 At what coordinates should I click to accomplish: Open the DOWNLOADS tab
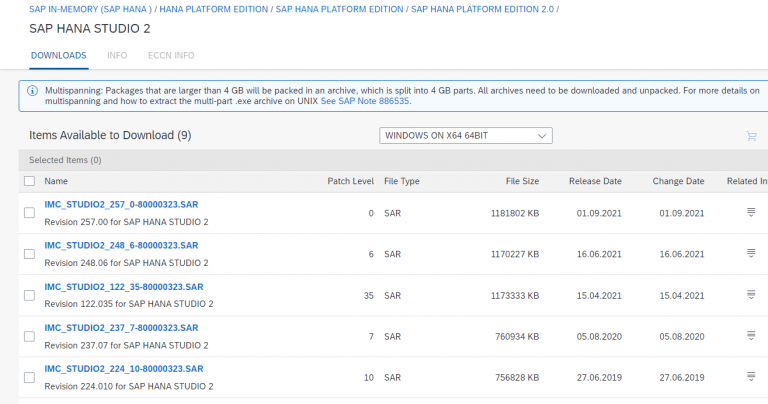(x=58, y=55)
